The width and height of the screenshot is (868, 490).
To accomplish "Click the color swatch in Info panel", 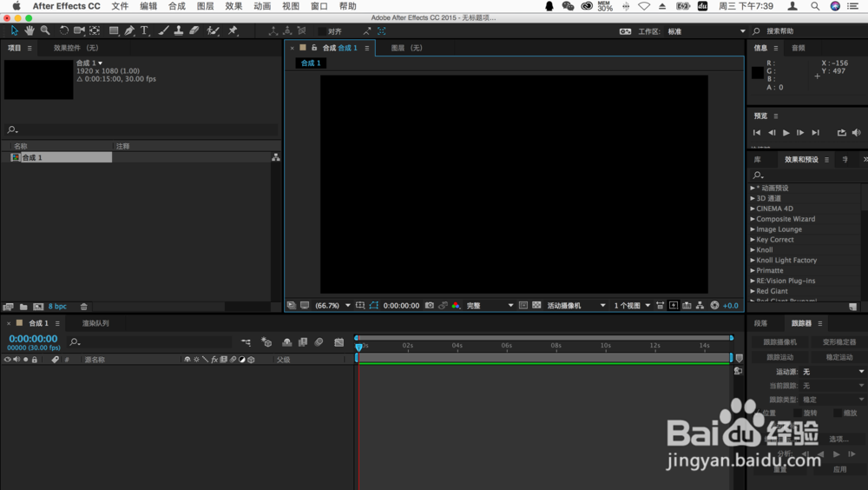I will pos(757,72).
